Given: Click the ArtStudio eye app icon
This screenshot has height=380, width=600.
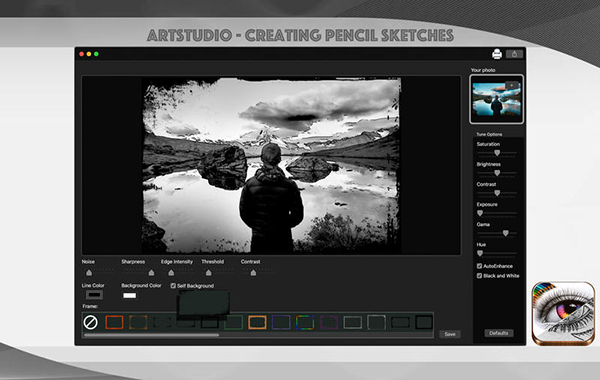Looking at the screenshot, I should click(x=563, y=313).
